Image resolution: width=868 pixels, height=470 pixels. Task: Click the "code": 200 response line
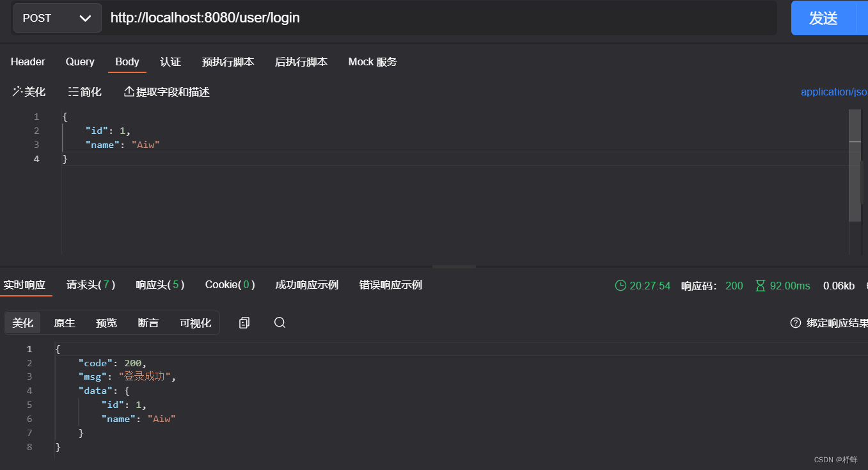(x=113, y=363)
